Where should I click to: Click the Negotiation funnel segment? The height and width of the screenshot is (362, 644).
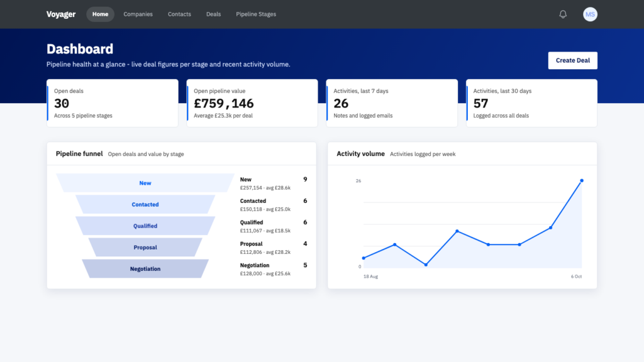coord(145,269)
